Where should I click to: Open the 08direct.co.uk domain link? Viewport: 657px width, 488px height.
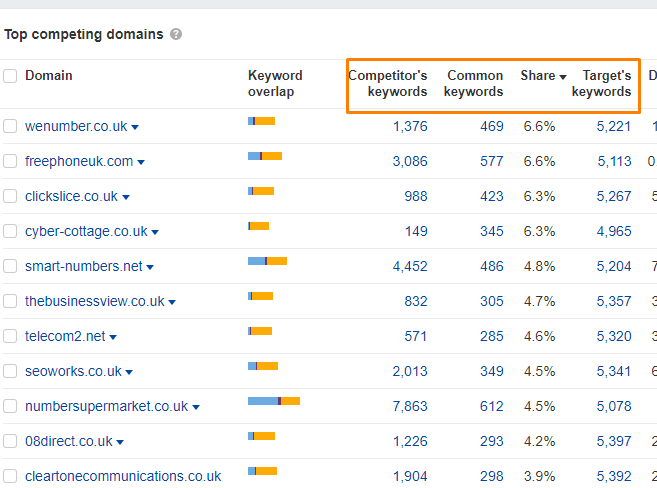point(68,441)
